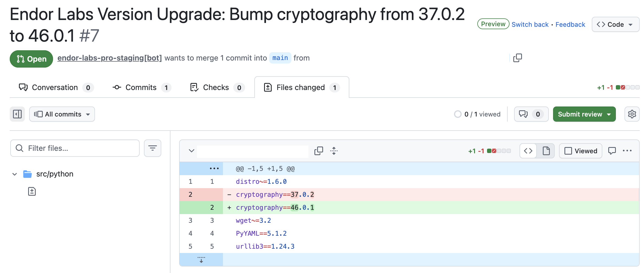This screenshot has width=644, height=273.
Task: Collapse the file tree sidebar icon
Action: pos(17,114)
